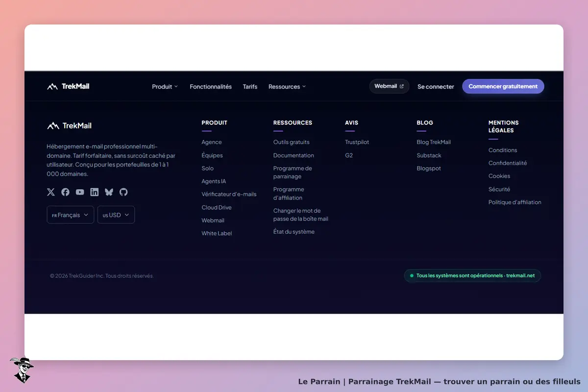Open the Conditions link

pos(503,150)
